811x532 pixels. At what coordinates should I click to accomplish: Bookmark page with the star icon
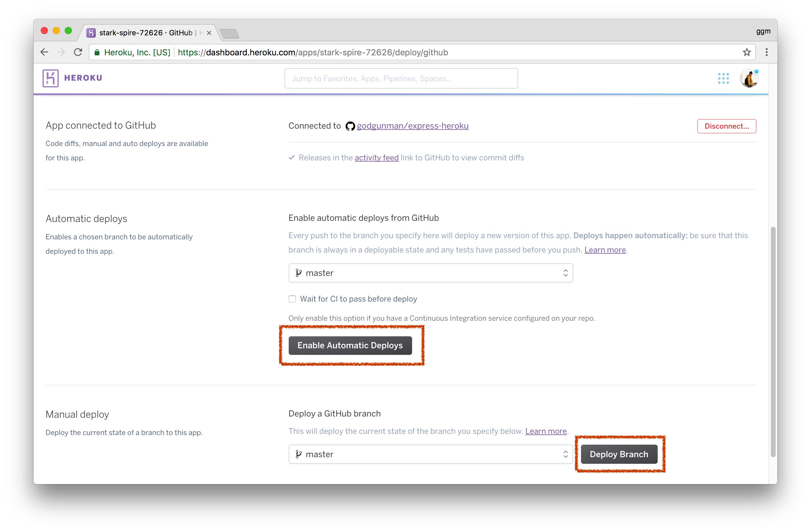click(747, 52)
